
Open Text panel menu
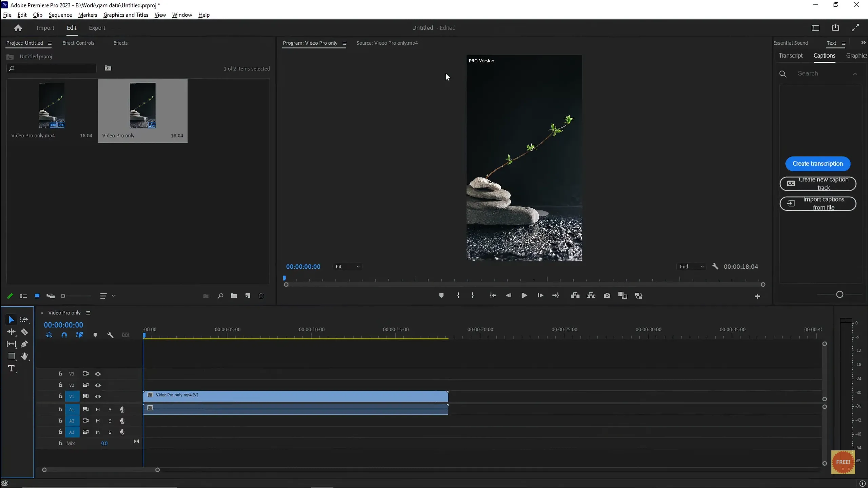click(x=844, y=43)
